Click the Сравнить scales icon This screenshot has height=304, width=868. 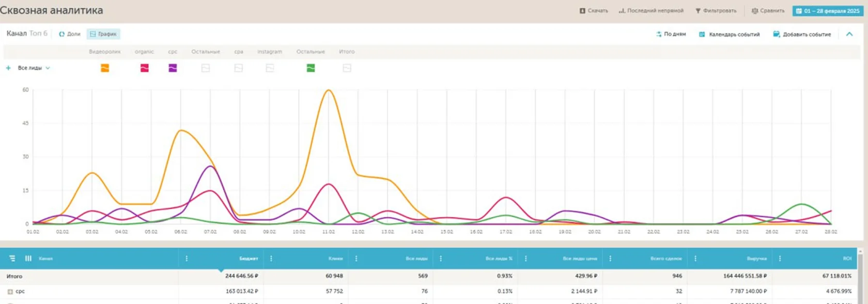pos(754,11)
